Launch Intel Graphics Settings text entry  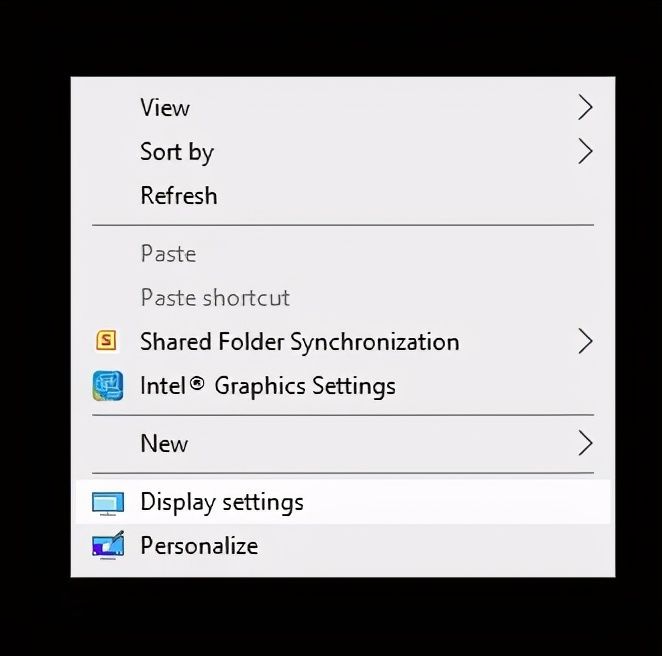(x=268, y=386)
